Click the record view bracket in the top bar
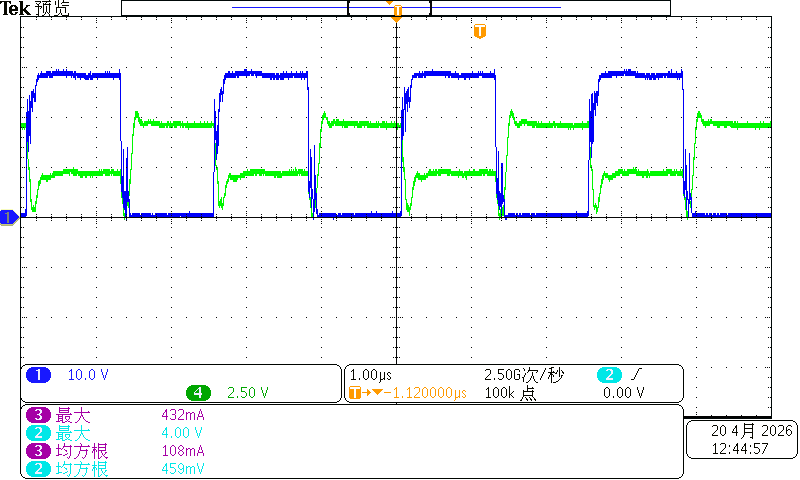This screenshot has width=800, height=480. (x=389, y=8)
